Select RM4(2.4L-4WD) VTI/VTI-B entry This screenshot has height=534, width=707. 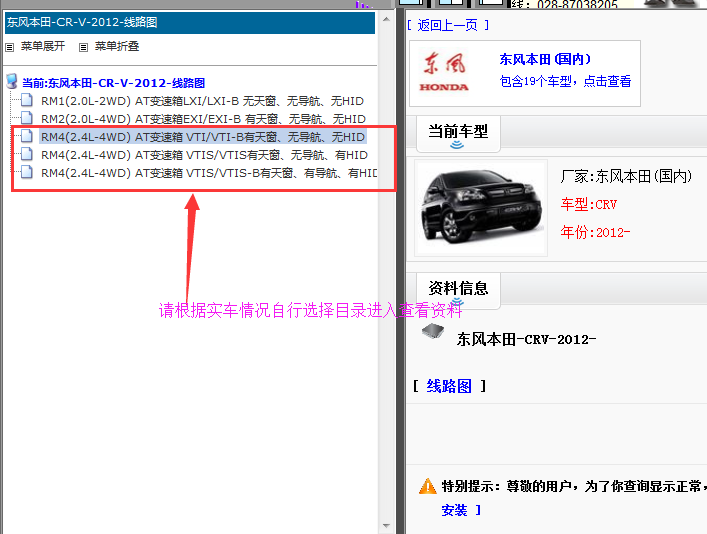(x=203, y=137)
